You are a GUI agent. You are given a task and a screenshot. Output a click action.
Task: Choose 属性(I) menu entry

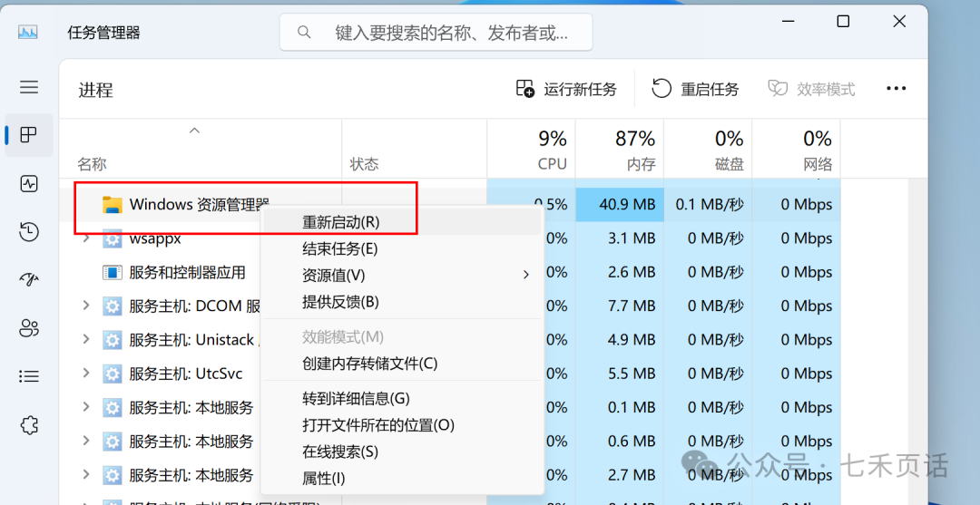point(401,479)
